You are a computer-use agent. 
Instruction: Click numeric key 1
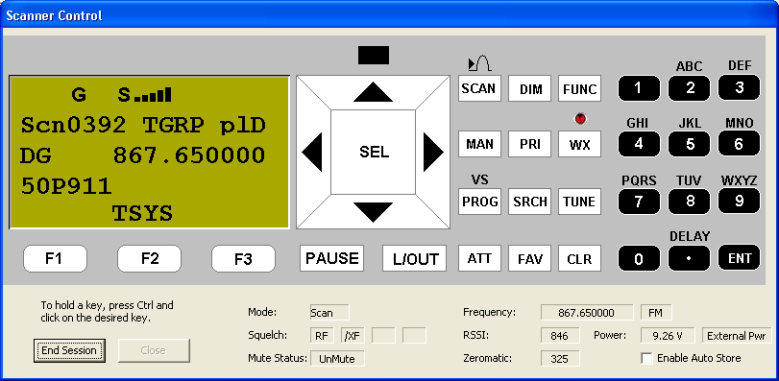click(639, 88)
